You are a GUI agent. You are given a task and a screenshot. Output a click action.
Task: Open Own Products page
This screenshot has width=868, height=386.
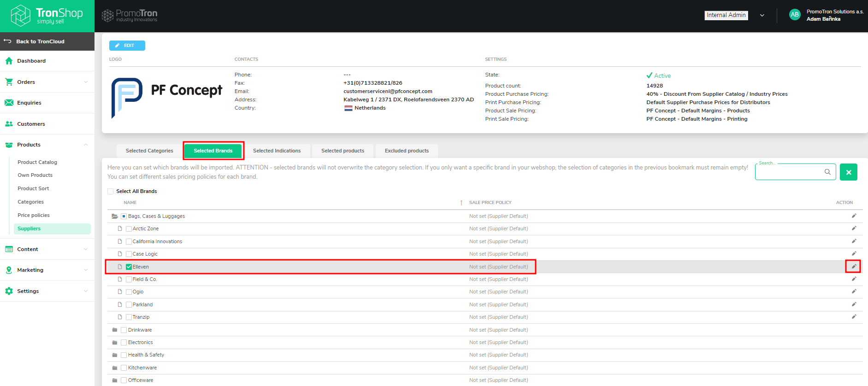click(35, 175)
